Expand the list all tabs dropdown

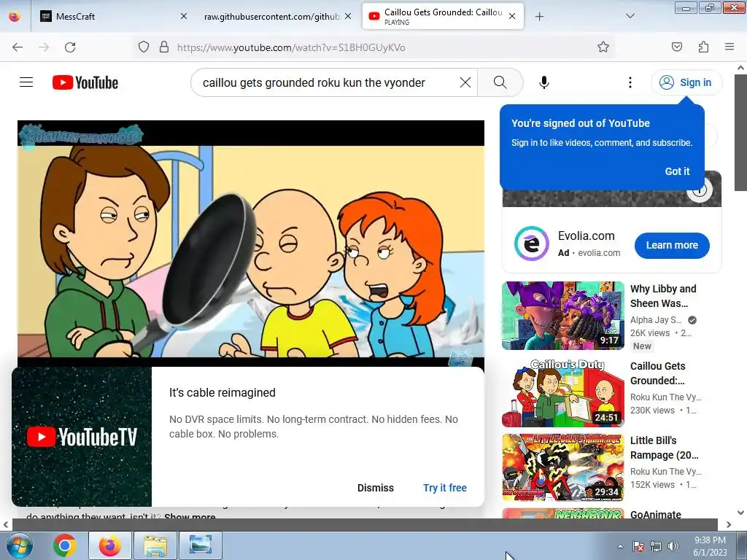(630, 16)
